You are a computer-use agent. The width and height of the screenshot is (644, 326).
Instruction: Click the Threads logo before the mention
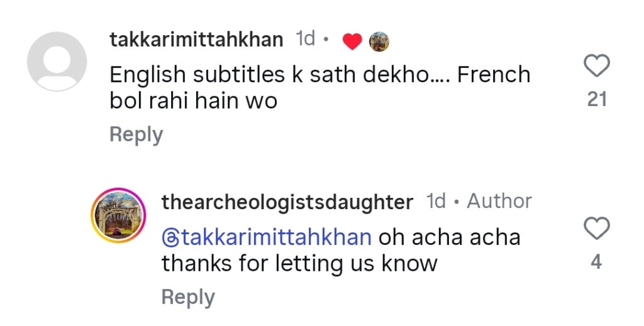(x=169, y=239)
